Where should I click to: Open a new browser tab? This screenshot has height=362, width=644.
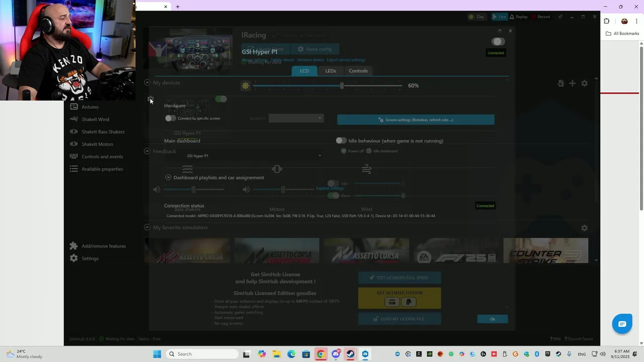178,7
